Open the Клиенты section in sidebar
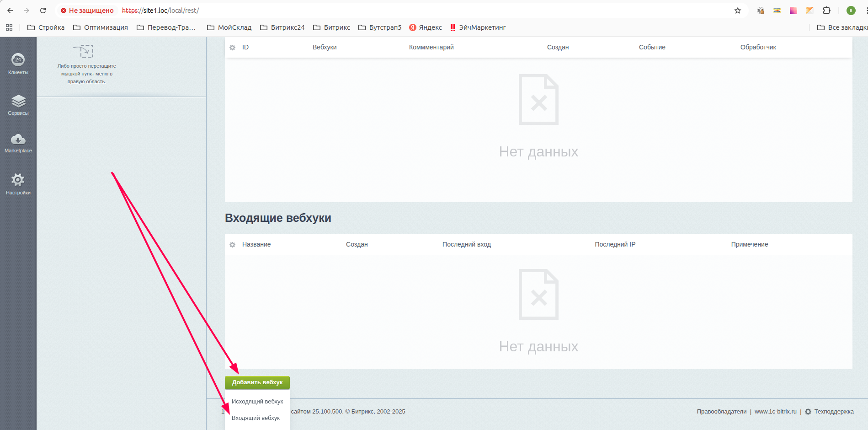Viewport: 868px width, 430px height. (18, 64)
